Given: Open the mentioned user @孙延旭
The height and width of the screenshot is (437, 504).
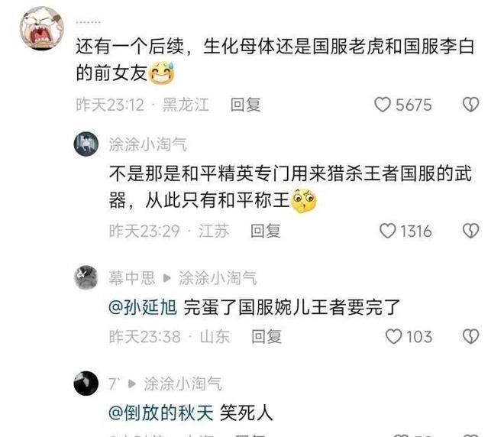Looking at the screenshot, I should click(143, 307).
